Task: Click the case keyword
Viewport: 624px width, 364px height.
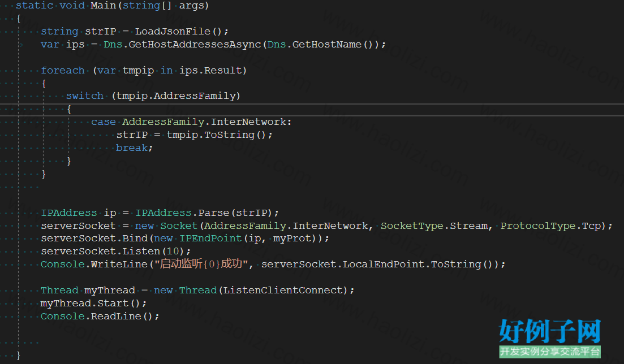Action: pos(104,122)
